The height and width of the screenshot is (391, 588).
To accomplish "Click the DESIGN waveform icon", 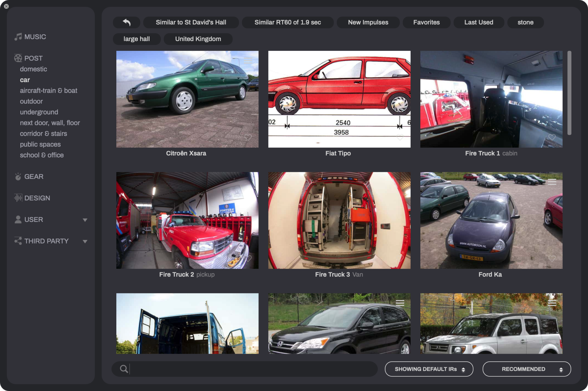I will click(x=18, y=198).
